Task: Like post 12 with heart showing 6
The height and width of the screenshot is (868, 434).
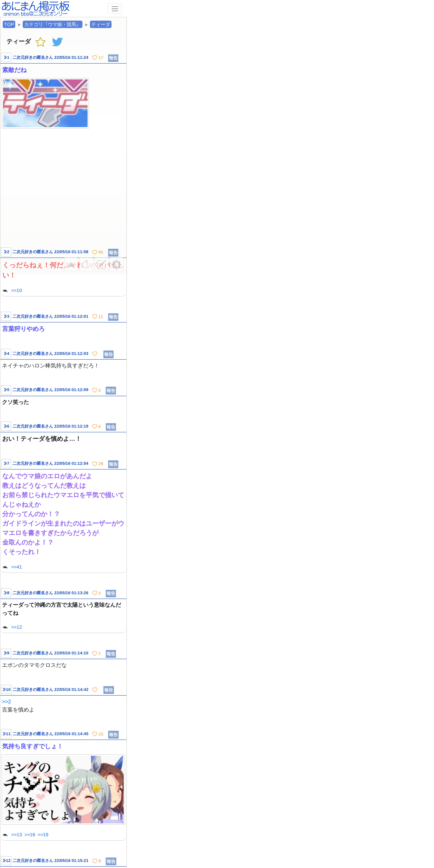Action: click(x=97, y=861)
